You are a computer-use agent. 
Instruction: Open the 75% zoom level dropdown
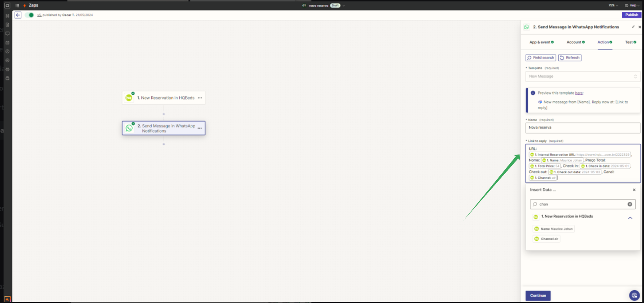click(613, 6)
